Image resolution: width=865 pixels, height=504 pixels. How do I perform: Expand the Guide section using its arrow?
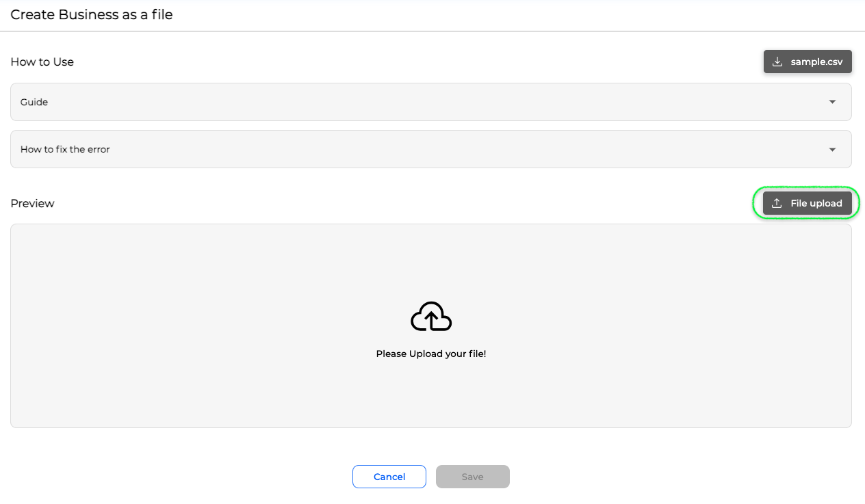[832, 102]
